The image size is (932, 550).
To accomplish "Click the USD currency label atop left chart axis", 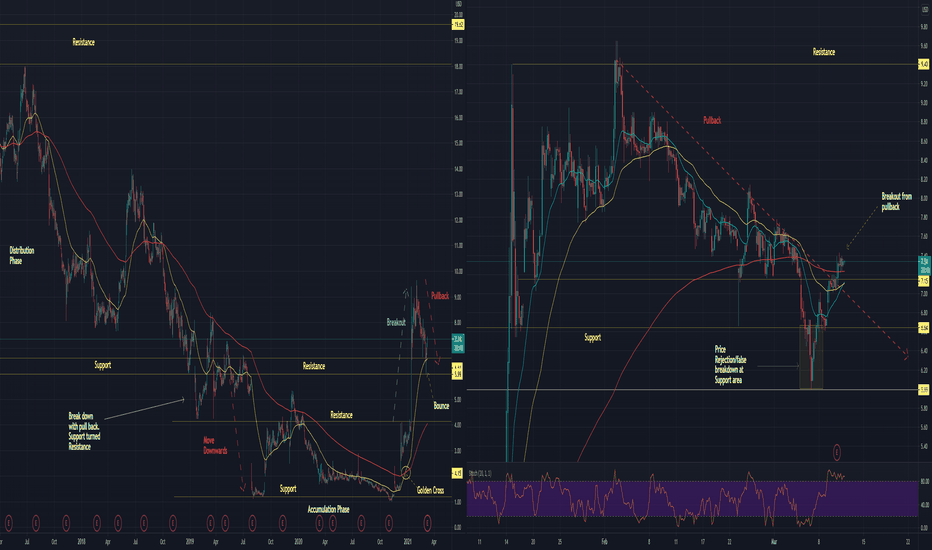I will [459, 4].
